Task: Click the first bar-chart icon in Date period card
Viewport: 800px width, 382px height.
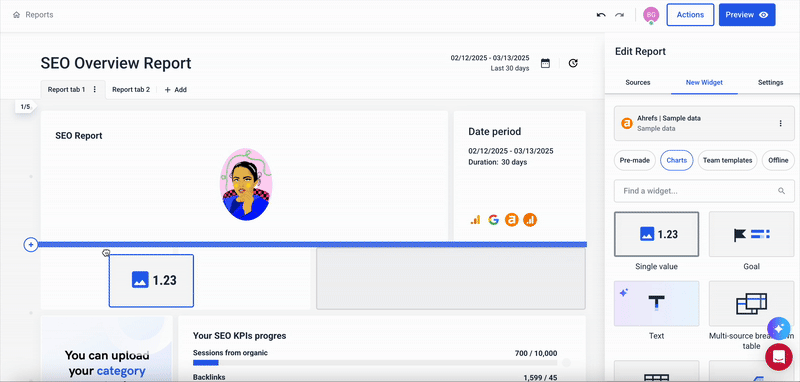Action: pos(475,220)
